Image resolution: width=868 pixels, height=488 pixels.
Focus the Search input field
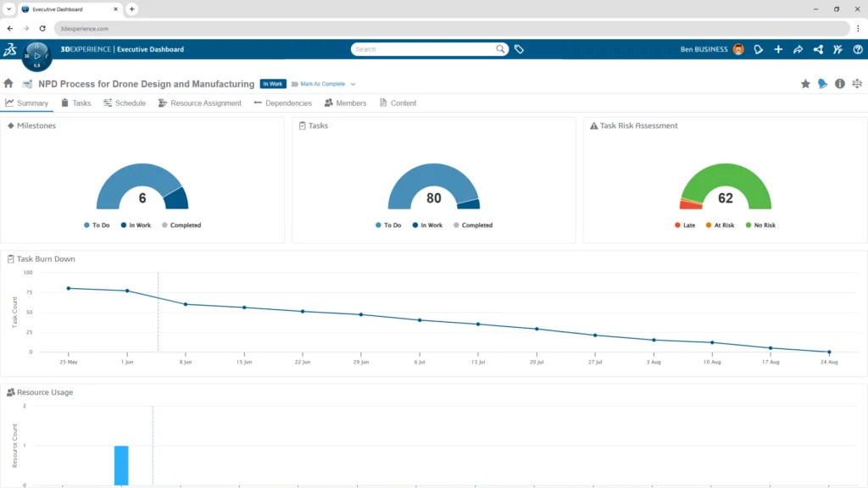pyautogui.click(x=425, y=49)
